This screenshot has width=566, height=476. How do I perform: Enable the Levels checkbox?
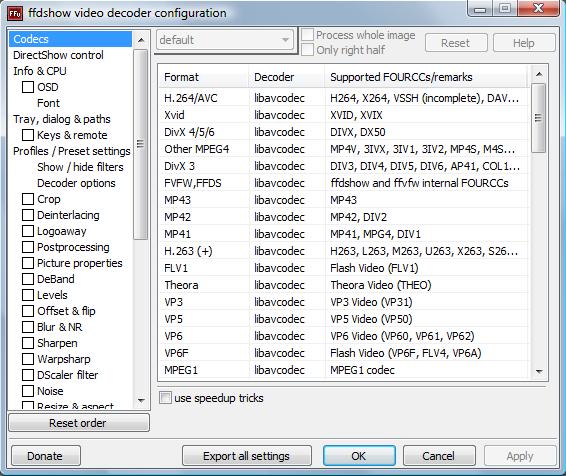point(28,295)
